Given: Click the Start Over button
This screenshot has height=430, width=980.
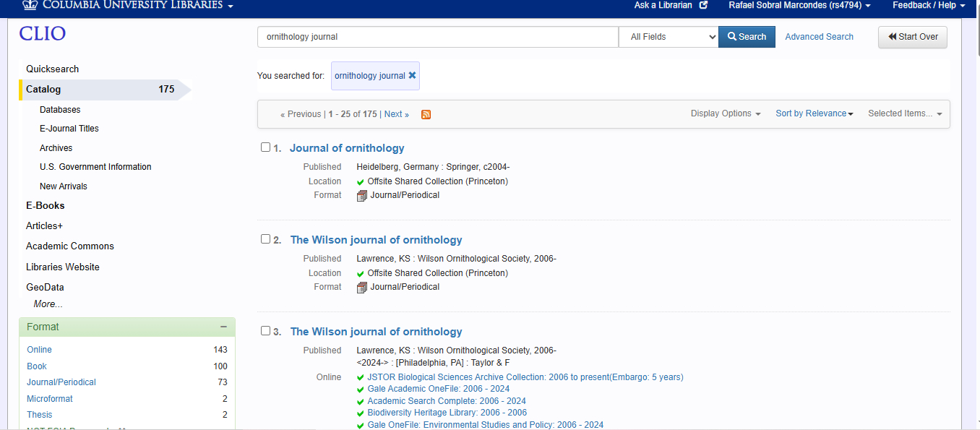Looking at the screenshot, I should tap(912, 37).
